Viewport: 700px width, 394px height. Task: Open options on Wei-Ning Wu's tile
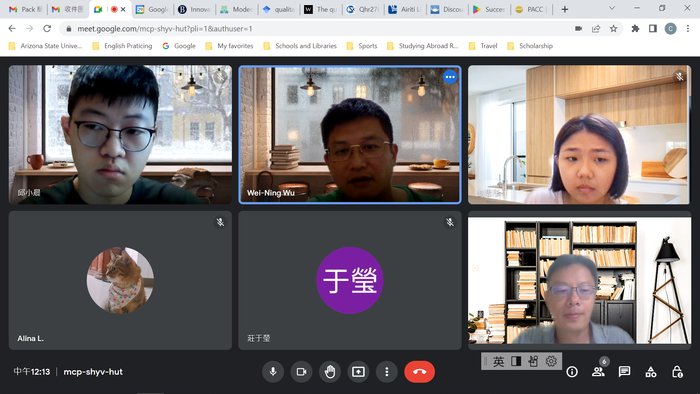click(450, 77)
